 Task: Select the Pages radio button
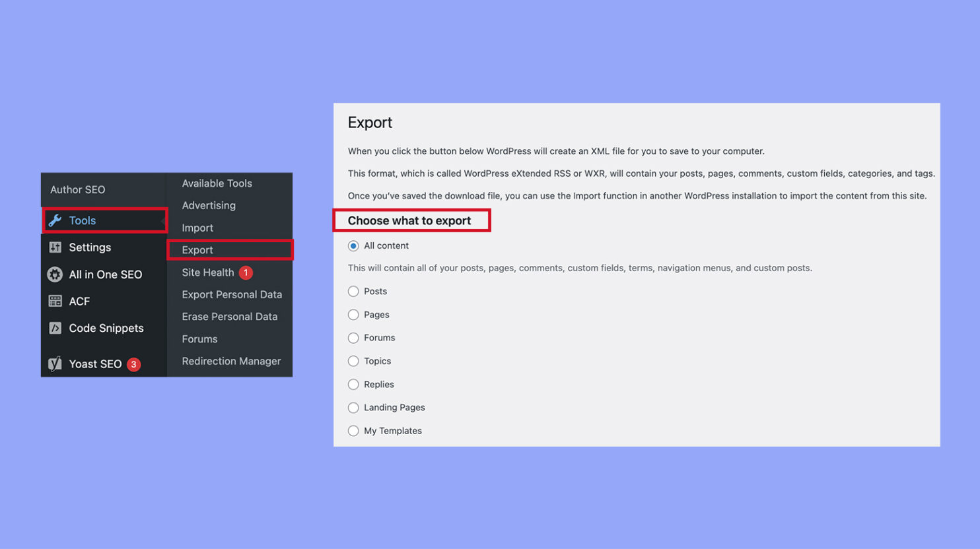click(x=353, y=315)
